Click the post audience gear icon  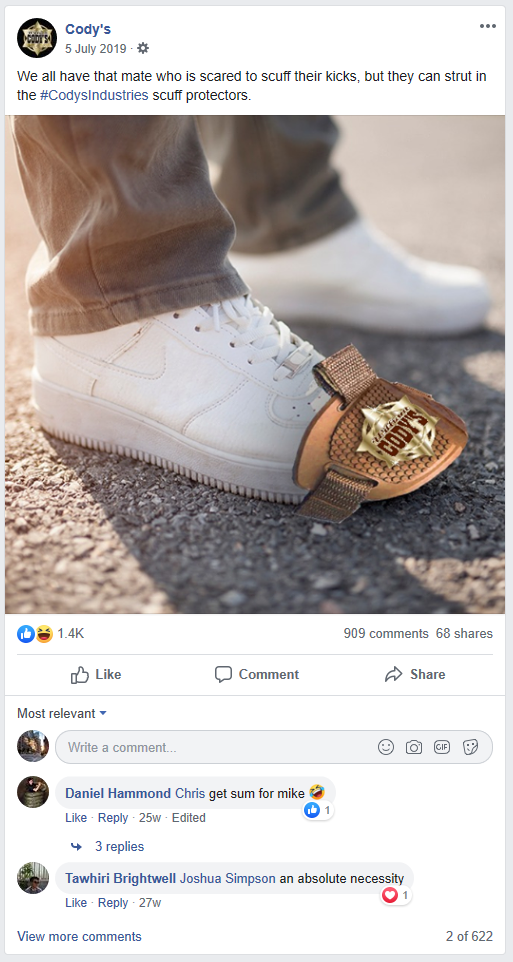(x=143, y=48)
